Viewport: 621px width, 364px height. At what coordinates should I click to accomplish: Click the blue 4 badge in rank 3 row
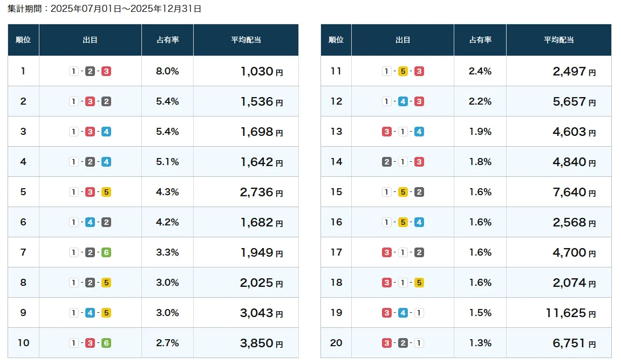tap(106, 132)
